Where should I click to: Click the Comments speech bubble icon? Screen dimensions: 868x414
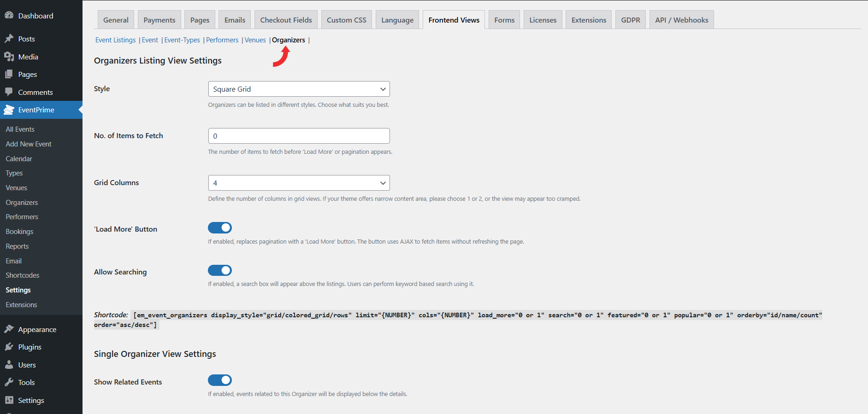coord(9,92)
